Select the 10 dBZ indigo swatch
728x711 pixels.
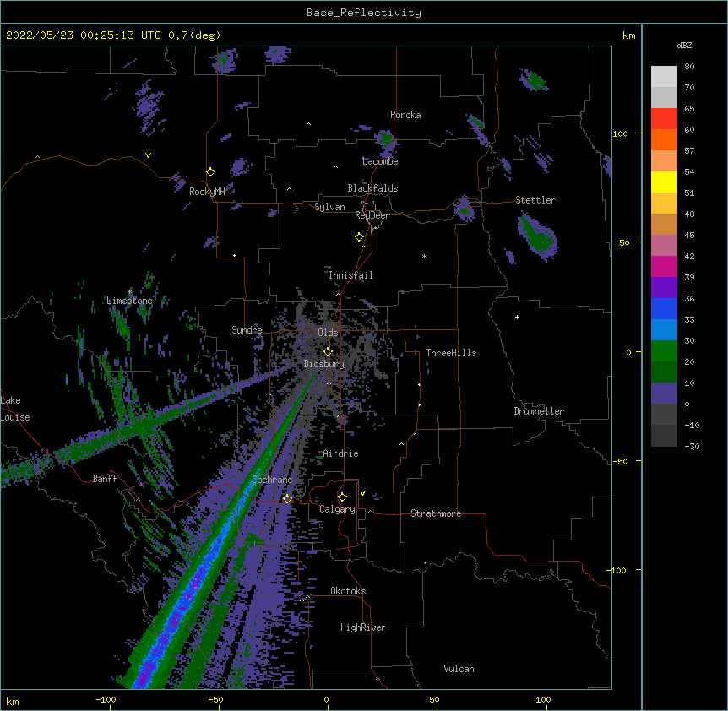tap(664, 393)
